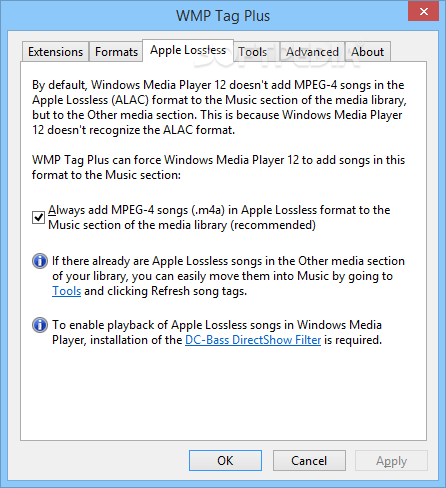Click the info icon beside playback requirement note

click(x=40, y=325)
